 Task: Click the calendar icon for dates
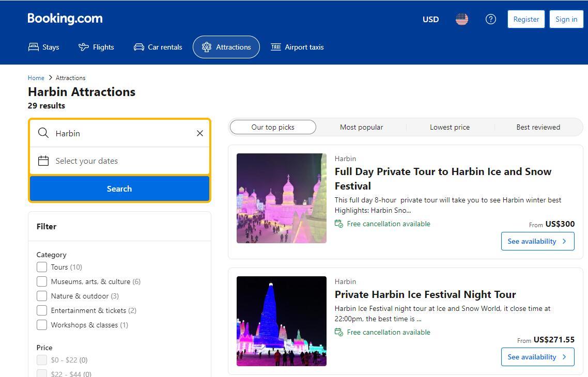click(x=43, y=161)
